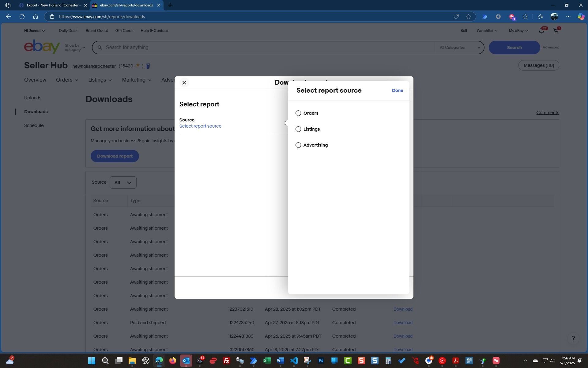Viewport: 588px width, 368px height.
Task: Open the shopping cart icon
Action: 556,31
